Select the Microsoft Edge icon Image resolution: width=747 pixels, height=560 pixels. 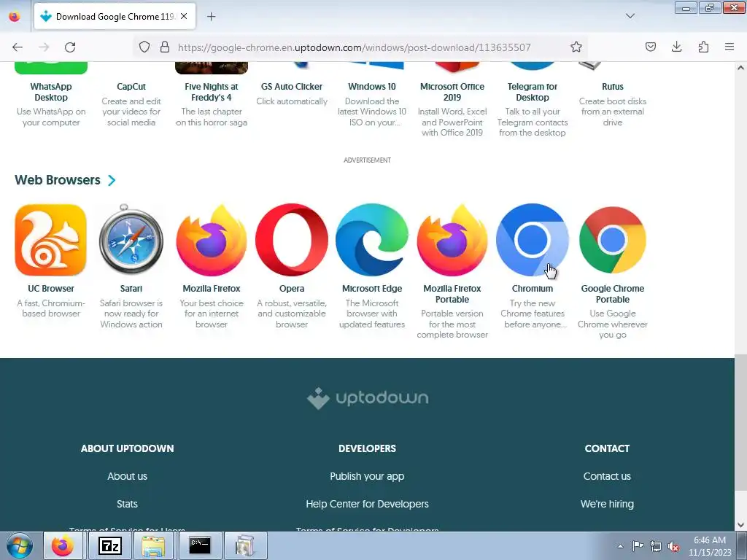(372, 240)
